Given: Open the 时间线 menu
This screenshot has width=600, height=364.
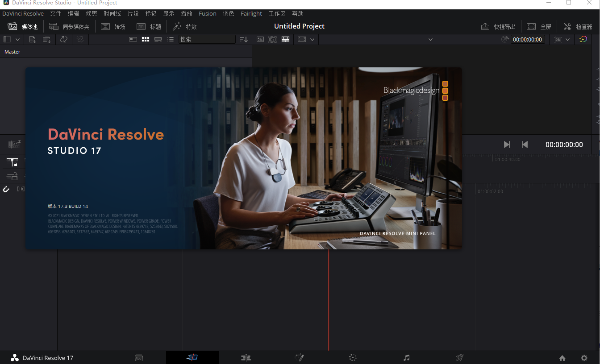Looking at the screenshot, I should pos(112,14).
